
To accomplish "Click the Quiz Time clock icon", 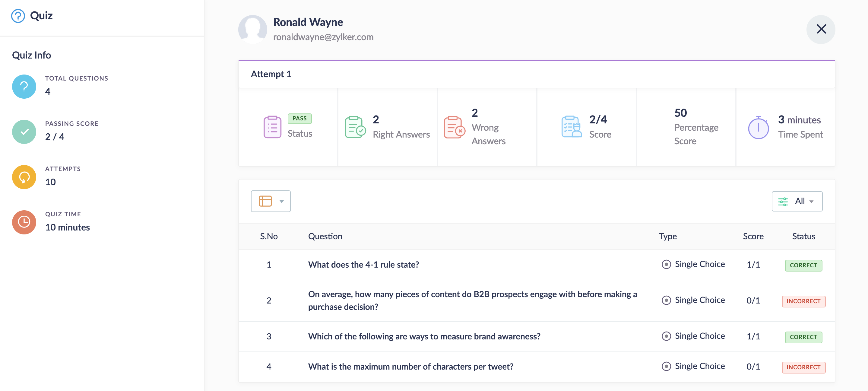I will (24, 222).
